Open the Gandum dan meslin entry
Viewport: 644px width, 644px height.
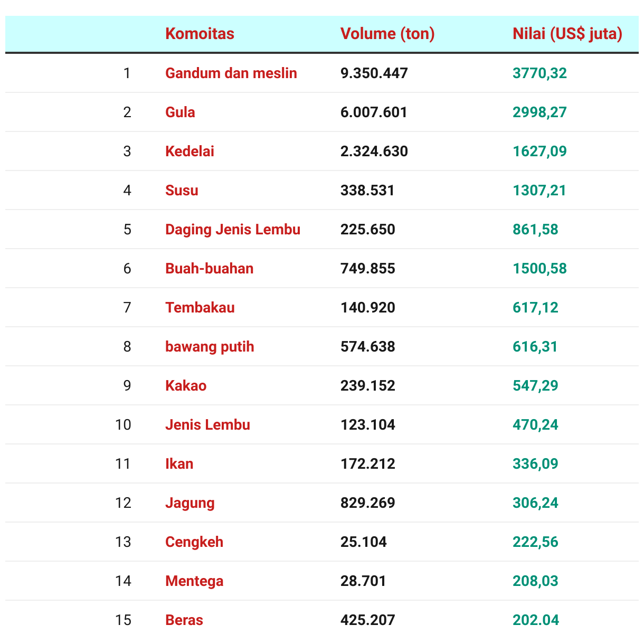(x=231, y=73)
